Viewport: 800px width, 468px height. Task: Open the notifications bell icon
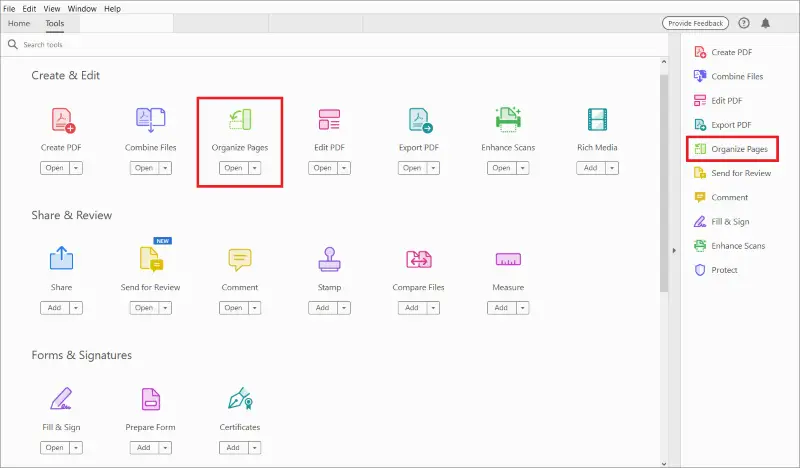tap(765, 23)
